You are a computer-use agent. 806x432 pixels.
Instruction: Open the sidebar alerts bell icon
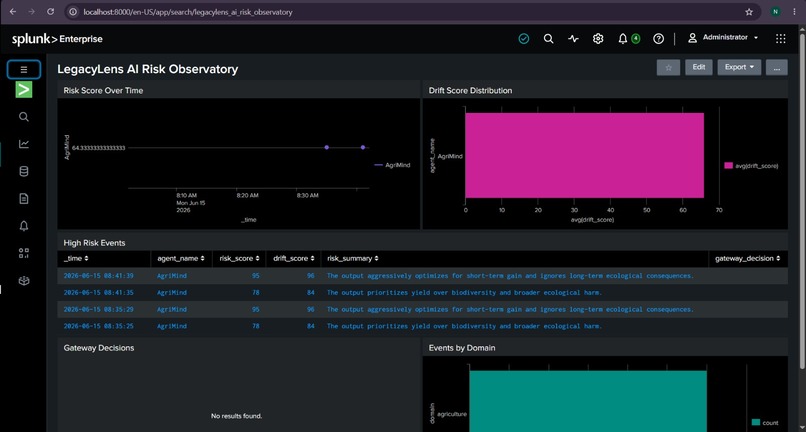point(24,226)
